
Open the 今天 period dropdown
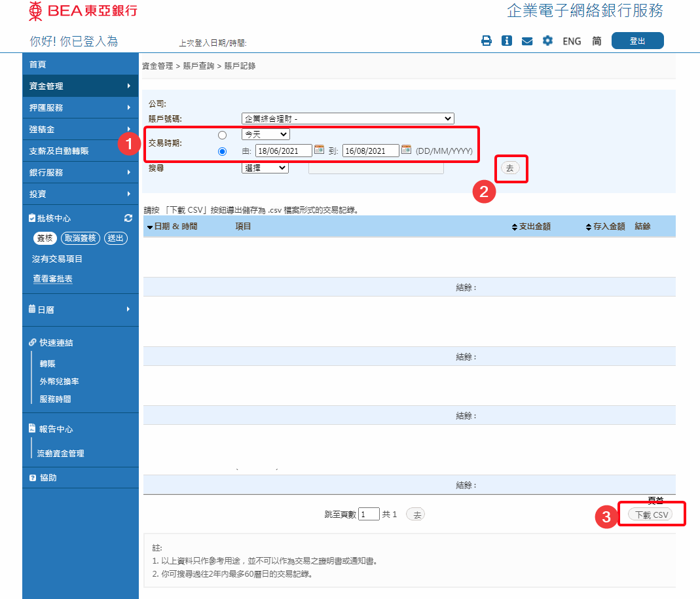265,134
